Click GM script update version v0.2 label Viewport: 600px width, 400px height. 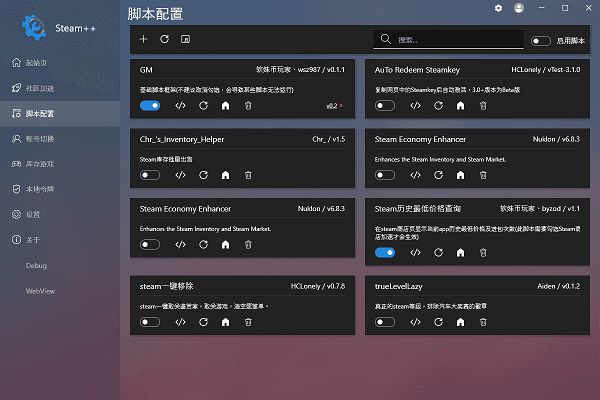tap(331, 106)
